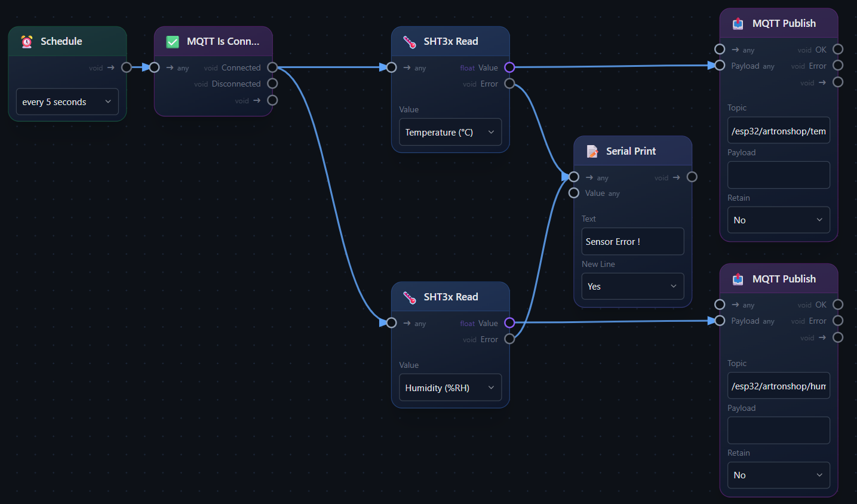This screenshot has height=504, width=857.
Task: Click the icon of the MQTT Publish node with humidity topic
Action: tap(738, 279)
